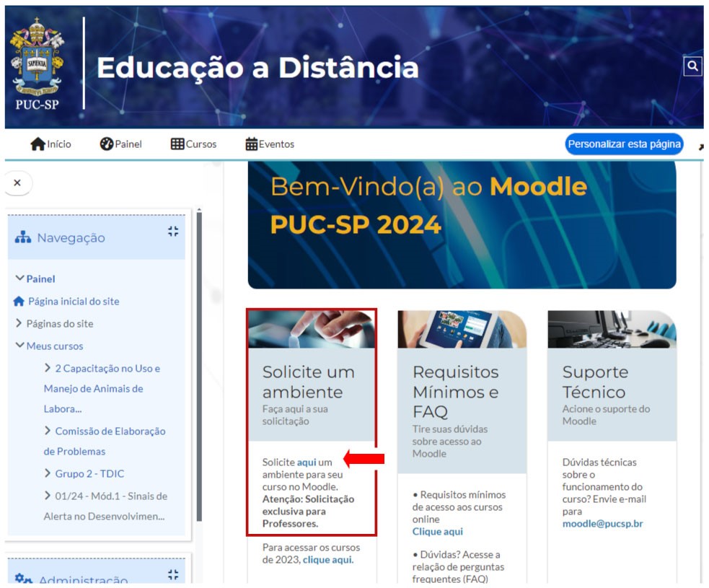This screenshot has height=588, width=709.
Task: Click the Navegação block title
Action: click(71, 237)
